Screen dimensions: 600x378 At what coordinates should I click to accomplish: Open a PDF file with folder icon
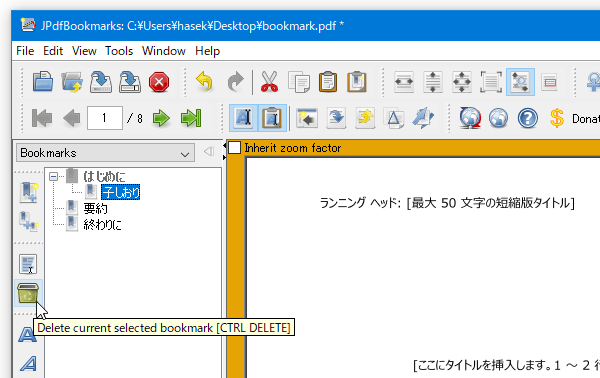[x=43, y=81]
